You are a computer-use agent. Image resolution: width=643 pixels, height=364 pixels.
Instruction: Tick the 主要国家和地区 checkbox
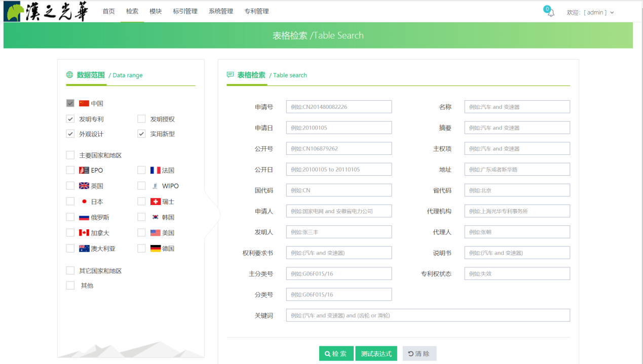(x=70, y=155)
